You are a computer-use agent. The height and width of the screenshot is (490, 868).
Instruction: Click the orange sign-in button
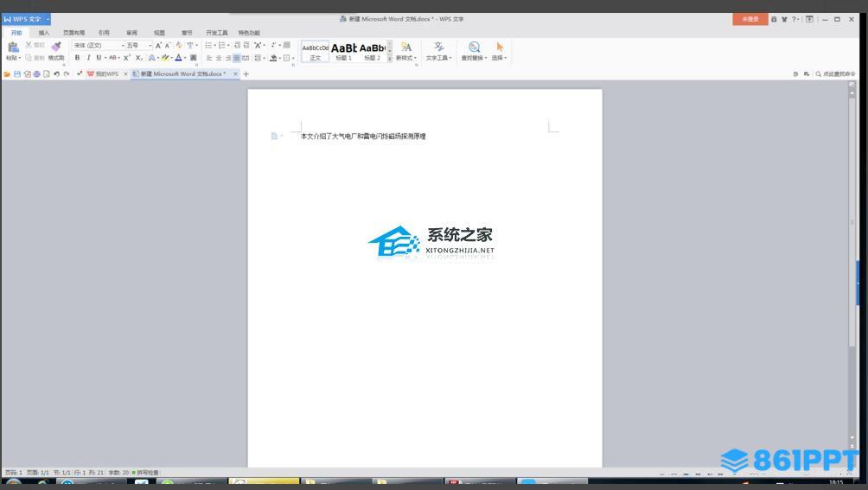(750, 19)
